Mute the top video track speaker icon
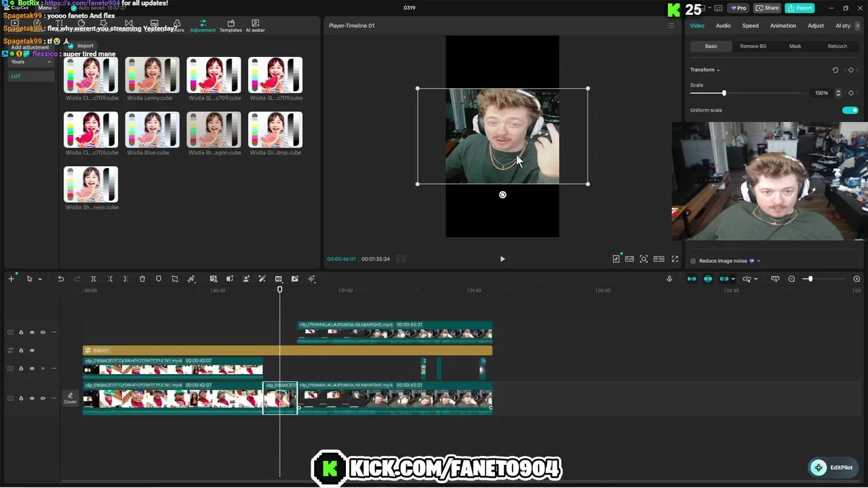 (x=43, y=332)
